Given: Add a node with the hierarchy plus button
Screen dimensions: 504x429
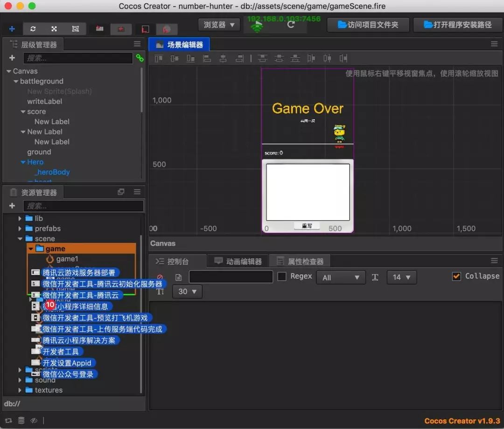Looking at the screenshot, I should [12, 58].
